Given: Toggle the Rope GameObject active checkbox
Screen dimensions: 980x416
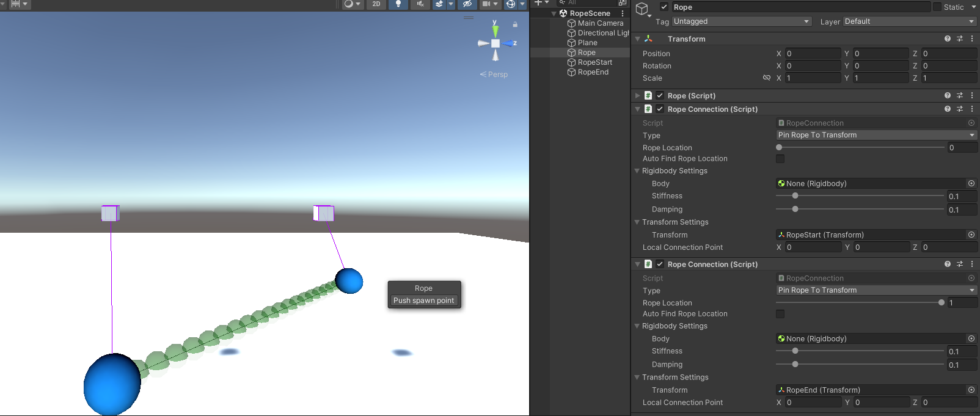Looking at the screenshot, I should click(664, 7).
